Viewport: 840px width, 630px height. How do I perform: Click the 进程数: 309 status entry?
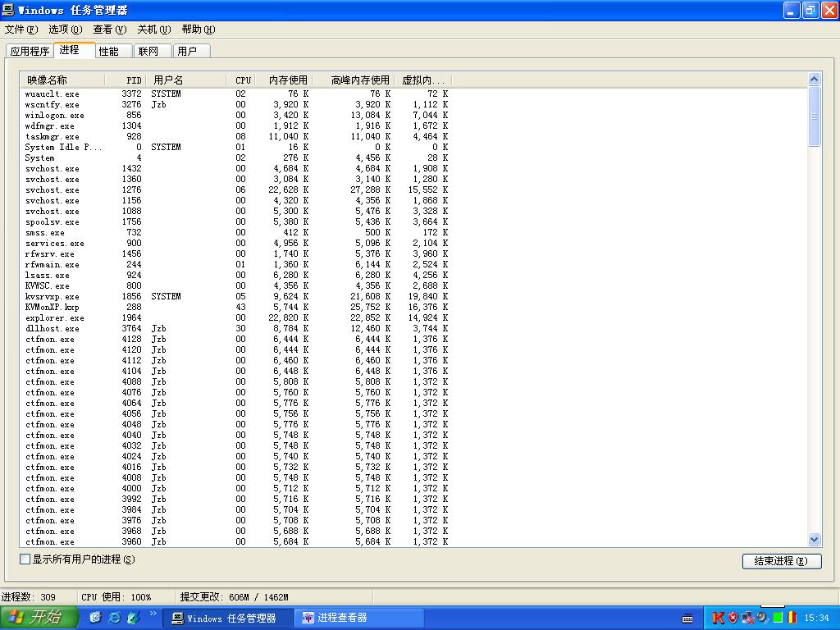coord(29,597)
